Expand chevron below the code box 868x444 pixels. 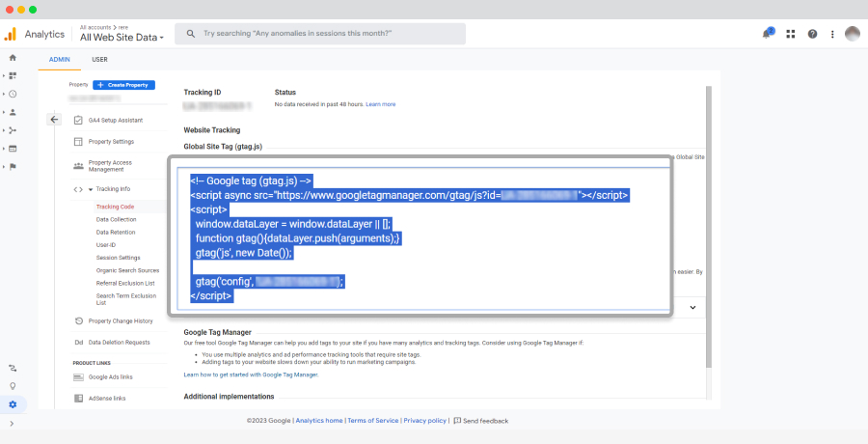[x=692, y=307]
